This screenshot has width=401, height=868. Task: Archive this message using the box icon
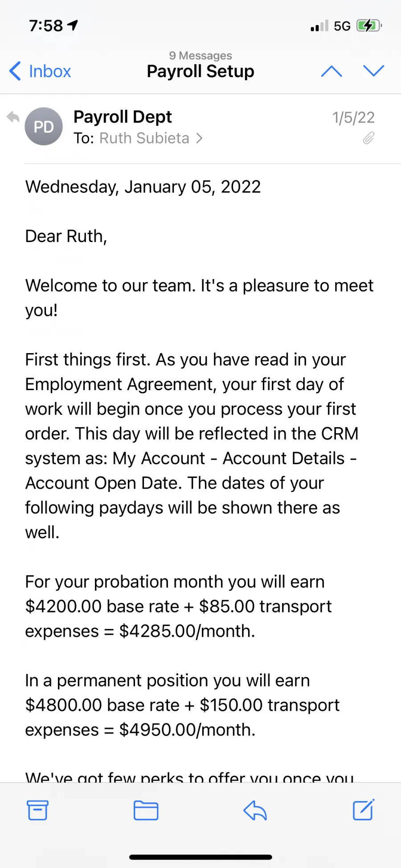[x=37, y=810]
